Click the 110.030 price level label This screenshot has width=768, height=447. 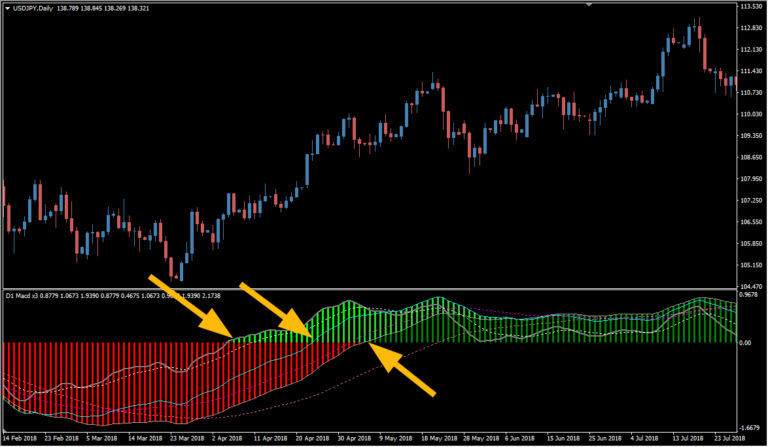point(751,114)
